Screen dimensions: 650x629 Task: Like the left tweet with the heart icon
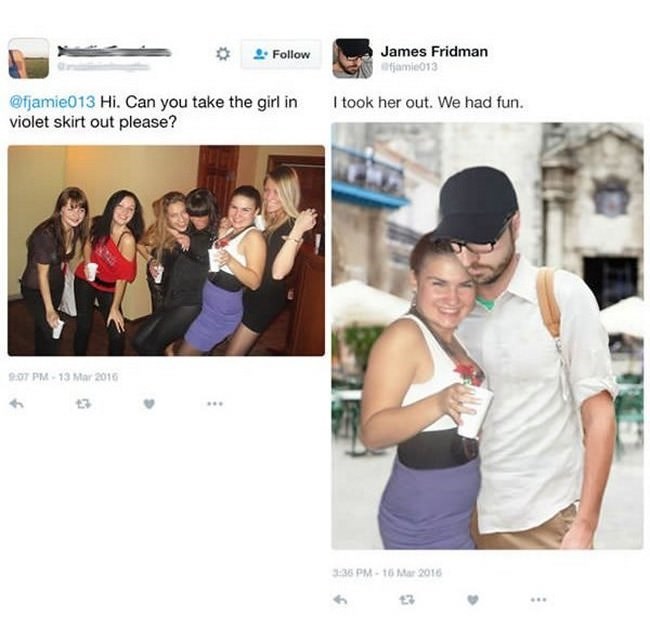point(149,403)
